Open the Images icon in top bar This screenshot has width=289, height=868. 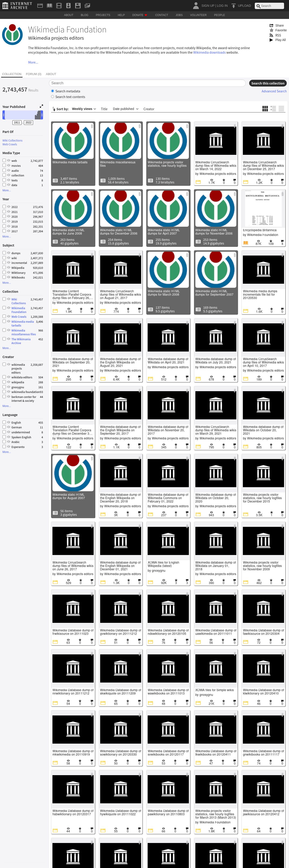pos(87,5)
